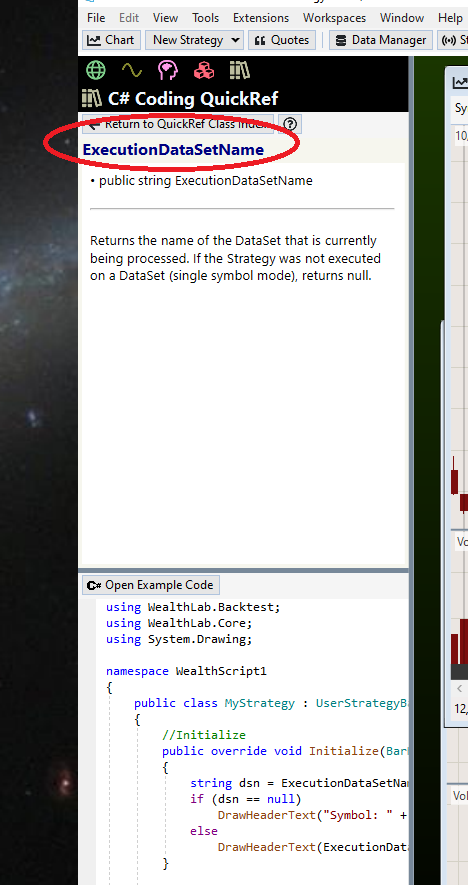Open the Quotes toolbar button
468x885 pixels.
[x=282, y=40]
